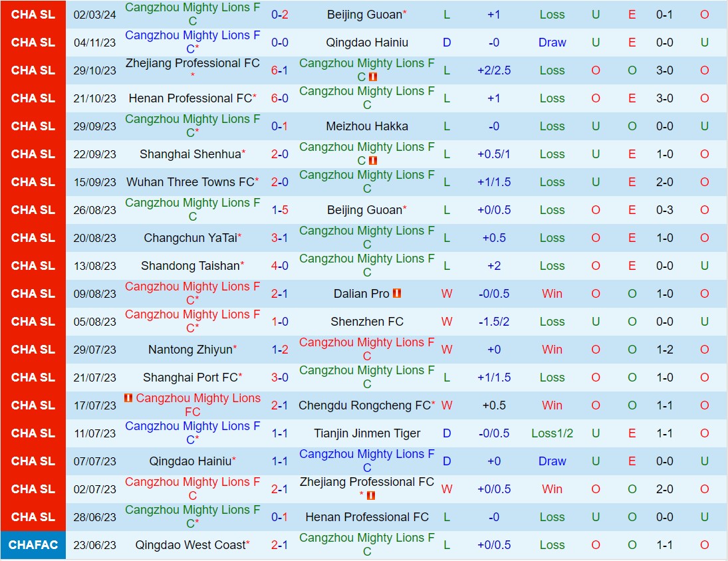Click Win result in Dalian Pro row
The width and height of the screenshot is (728, 561).
coord(552,293)
